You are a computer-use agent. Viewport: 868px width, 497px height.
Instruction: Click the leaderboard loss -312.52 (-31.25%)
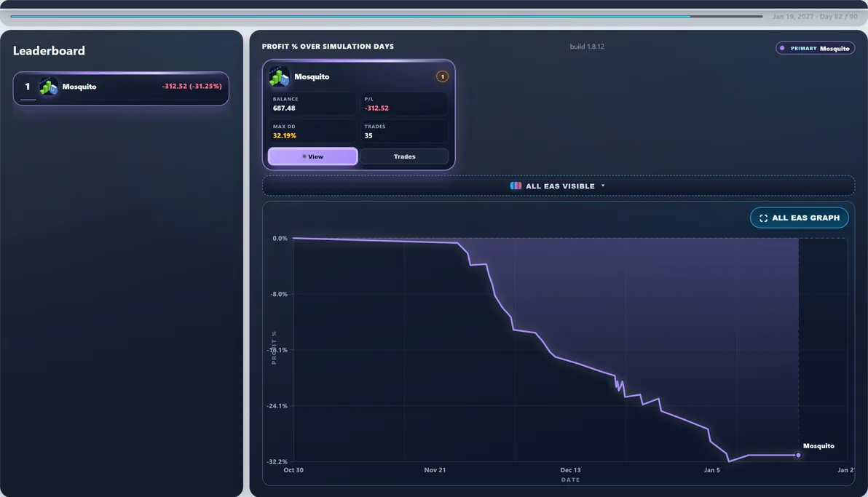[192, 87]
